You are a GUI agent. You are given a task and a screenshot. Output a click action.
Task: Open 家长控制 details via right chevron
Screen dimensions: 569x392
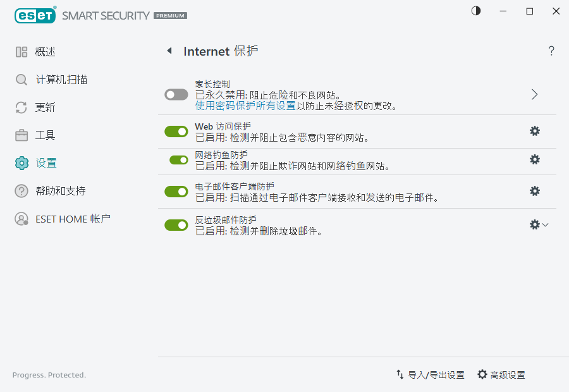pyautogui.click(x=534, y=94)
